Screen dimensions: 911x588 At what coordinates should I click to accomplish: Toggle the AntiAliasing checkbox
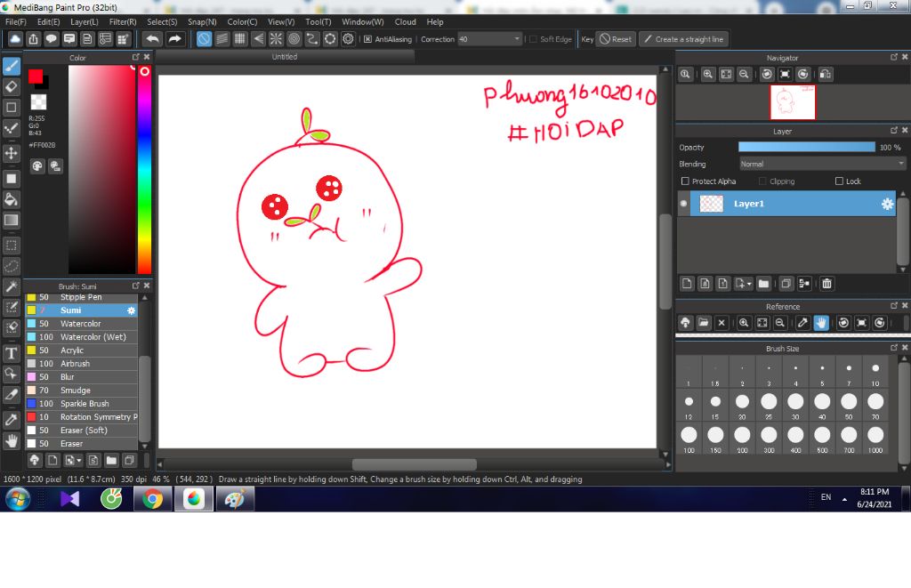(367, 39)
